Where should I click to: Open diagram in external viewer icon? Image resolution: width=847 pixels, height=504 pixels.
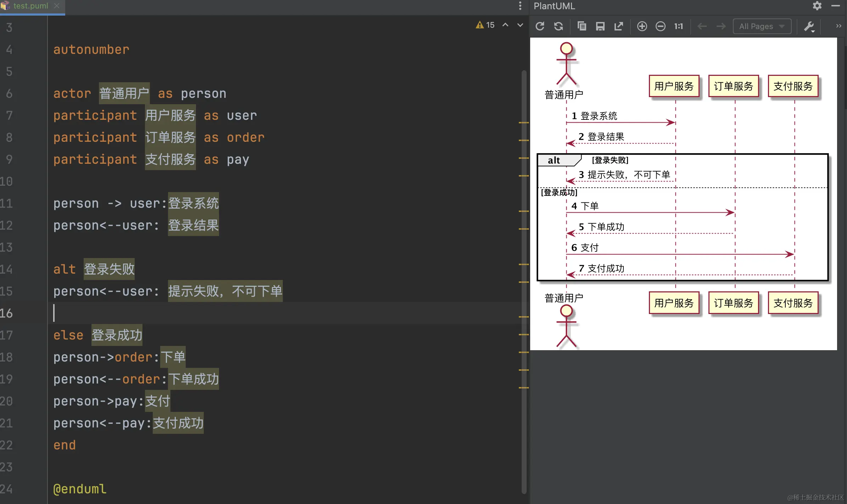[618, 26]
